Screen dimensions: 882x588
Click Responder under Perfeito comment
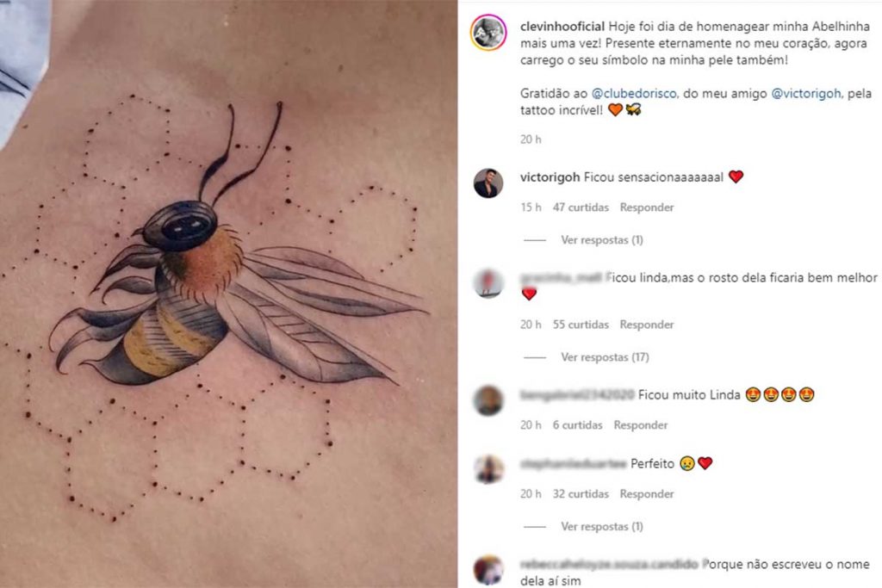coord(646,494)
